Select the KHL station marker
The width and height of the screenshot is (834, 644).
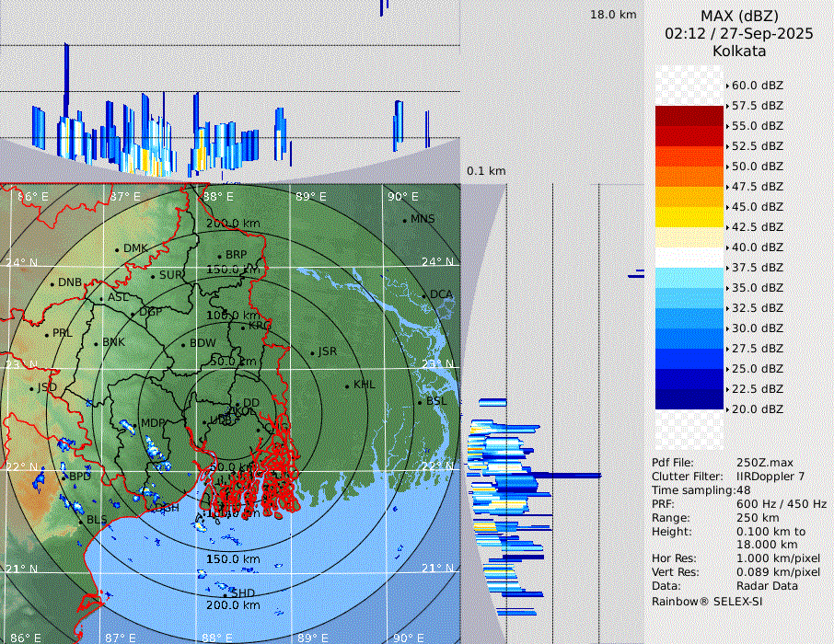(347, 385)
